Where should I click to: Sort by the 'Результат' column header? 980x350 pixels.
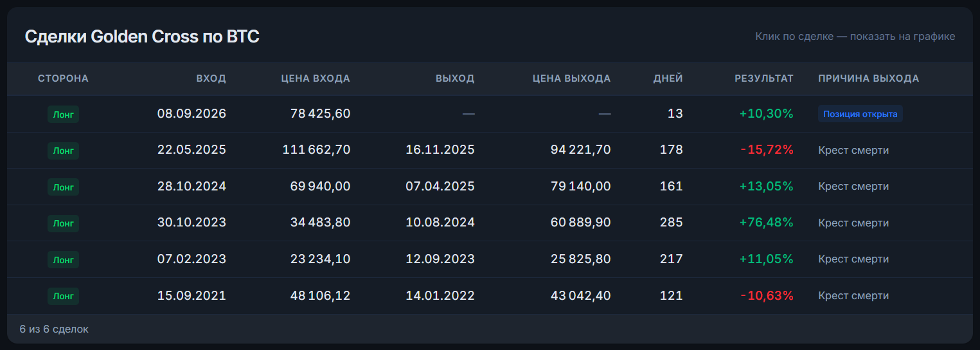click(x=764, y=78)
